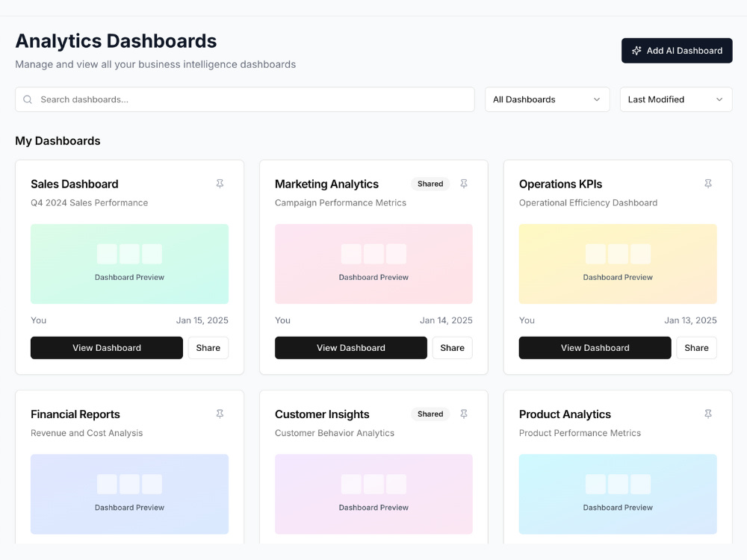Click the Operational Efficiency Dashboard subtitle

pyautogui.click(x=589, y=203)
